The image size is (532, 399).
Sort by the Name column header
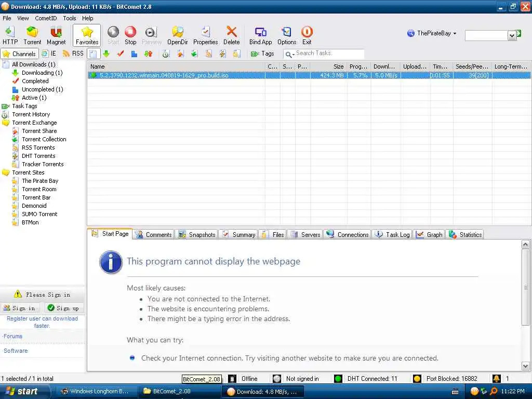click(x=176, y=66)
